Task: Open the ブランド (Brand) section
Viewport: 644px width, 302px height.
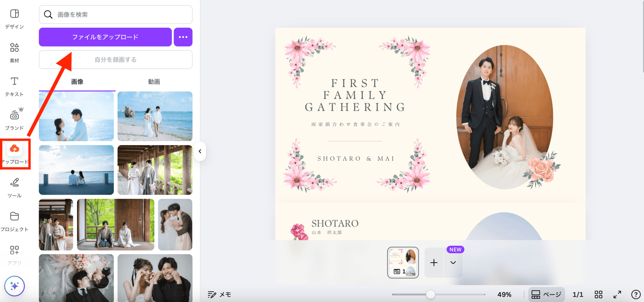Action: [14, 119]
